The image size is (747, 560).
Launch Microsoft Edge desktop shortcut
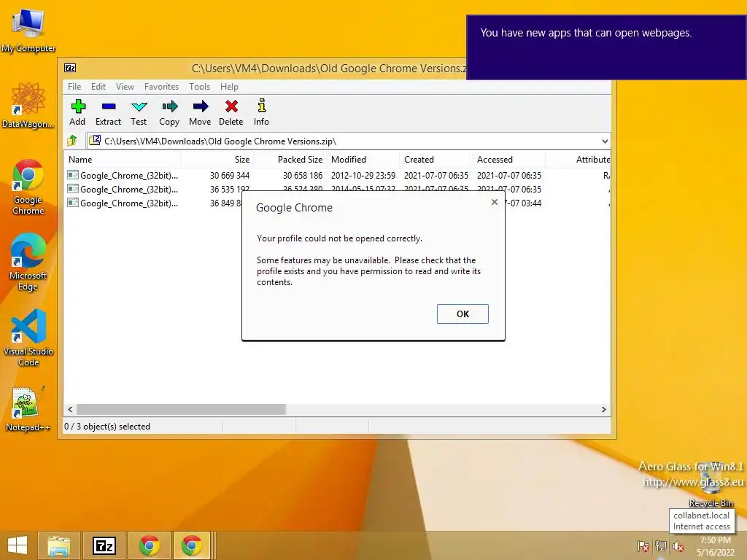coord(28,262)
